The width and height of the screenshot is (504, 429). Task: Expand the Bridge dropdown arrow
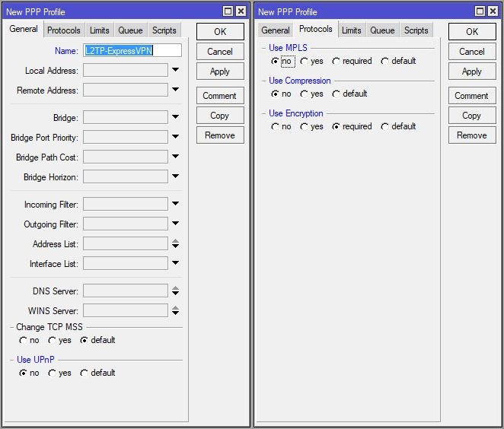(x=175, y=117)
